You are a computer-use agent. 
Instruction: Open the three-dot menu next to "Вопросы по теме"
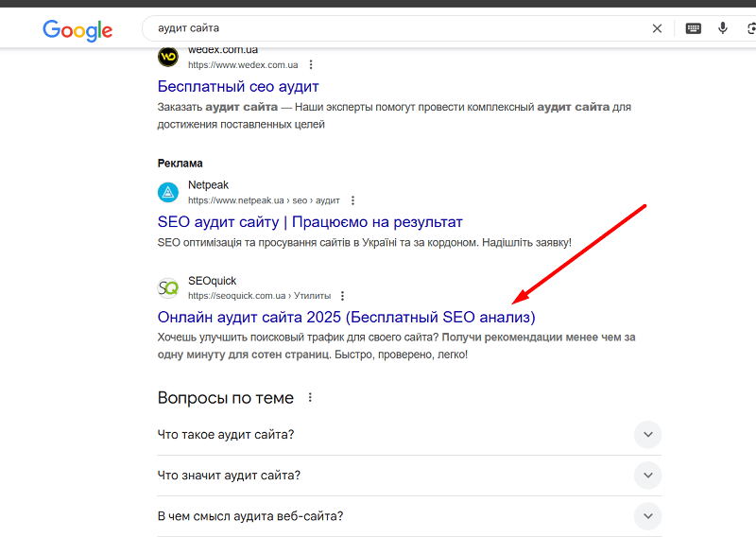(310, 398)
